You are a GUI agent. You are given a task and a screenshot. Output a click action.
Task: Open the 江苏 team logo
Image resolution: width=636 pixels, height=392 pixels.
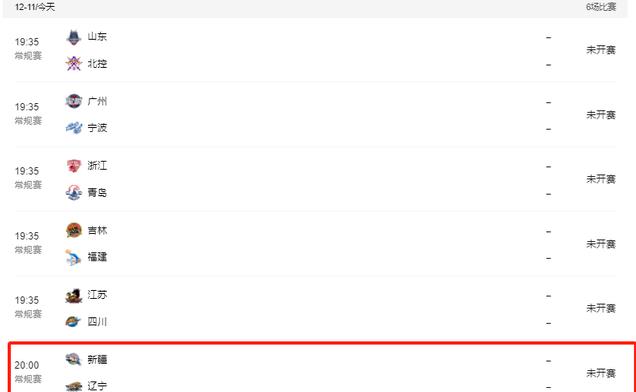pyautogui.click(x=73, y=295)
